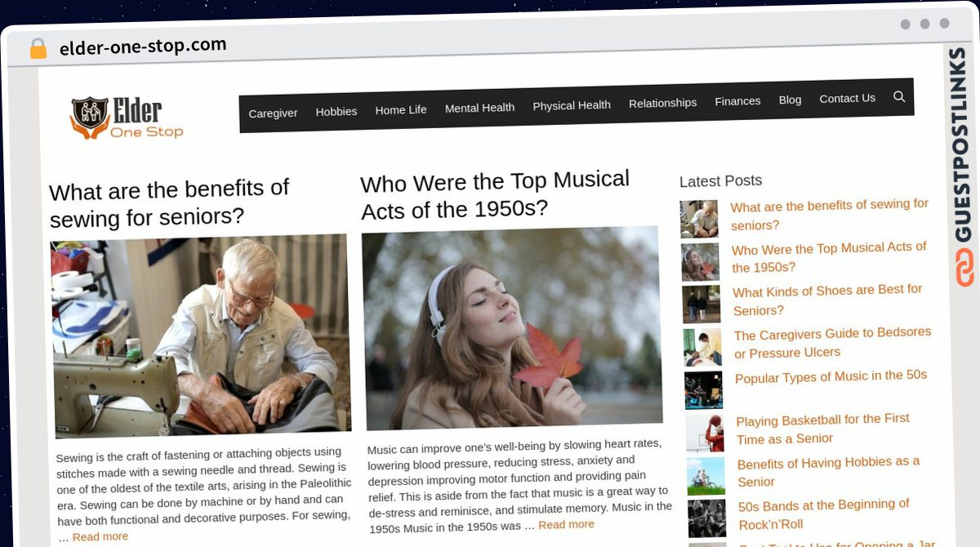Click the woman with headphones featured image
The image size is (980, 547).
pyautogui.click(x=513, y=327)
